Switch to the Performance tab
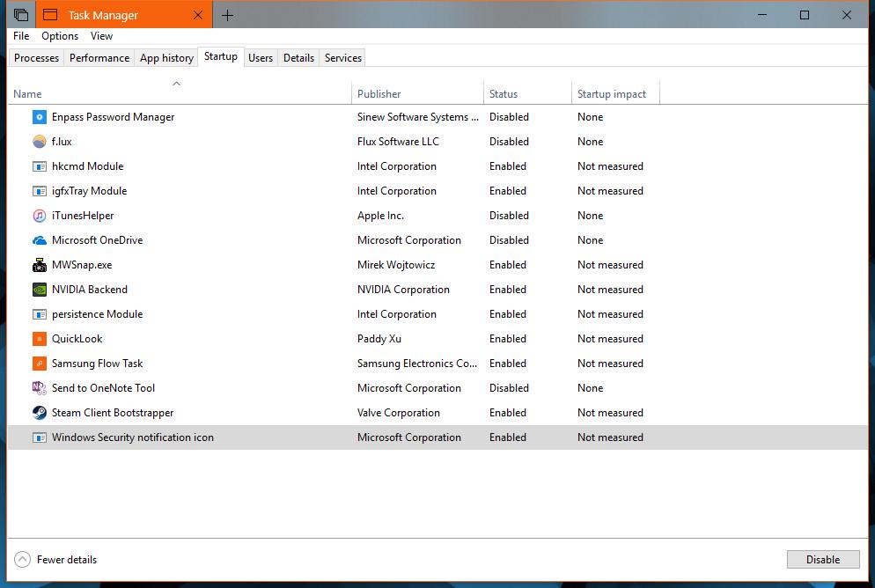 99,57
